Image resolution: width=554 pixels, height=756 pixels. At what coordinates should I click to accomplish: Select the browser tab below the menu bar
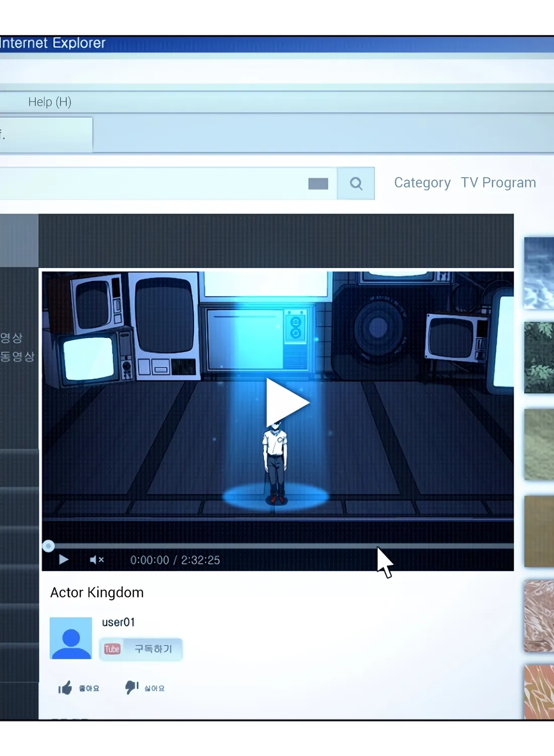click(46, 135)
